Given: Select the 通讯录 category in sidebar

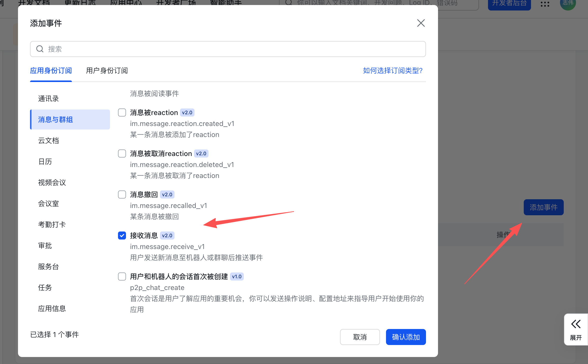Looking at the screenshot, I should coord(48,98).
